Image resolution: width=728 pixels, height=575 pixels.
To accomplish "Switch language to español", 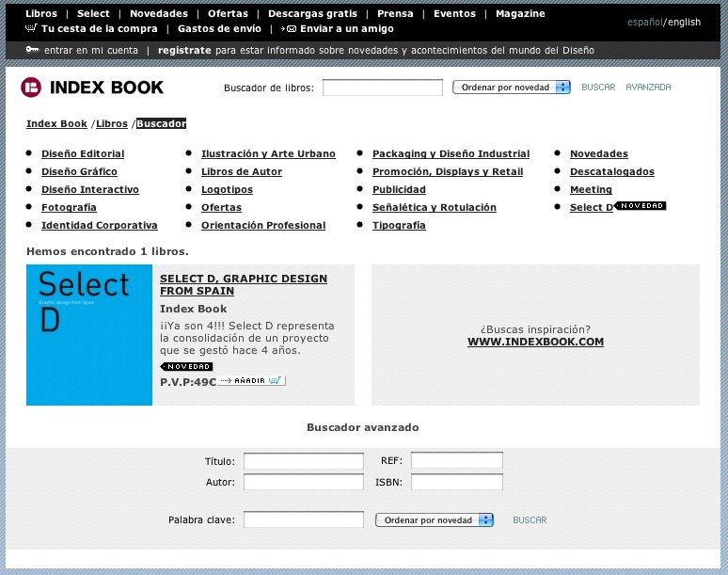I will click(x=645, y=22).
